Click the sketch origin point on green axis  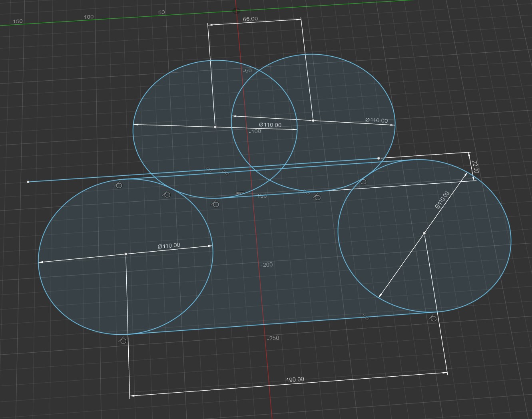236,11
